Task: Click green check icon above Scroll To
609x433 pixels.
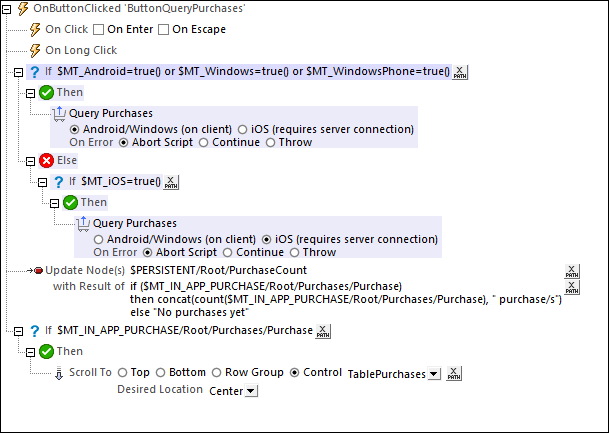Action: (x=47, y=352)
